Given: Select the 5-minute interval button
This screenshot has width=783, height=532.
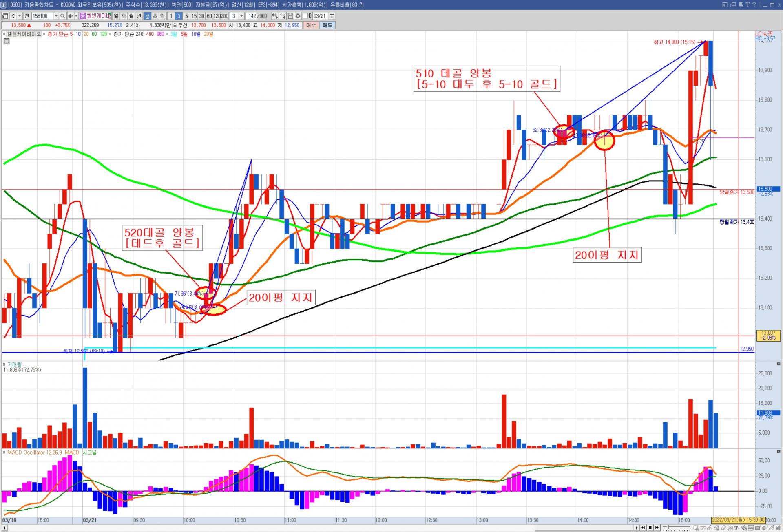Looking at the screenshot, I should (x=186, y=16).
